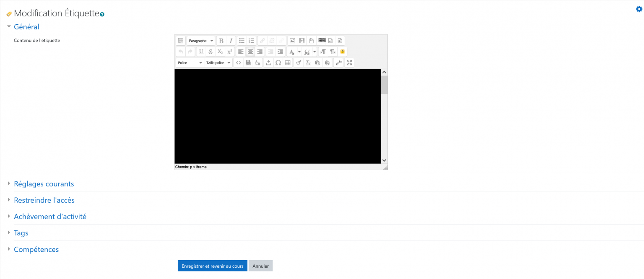This screenshot has height=279, width=644.
Task: Click the editor scrollbar up arrow
Action: pos(384,72)
